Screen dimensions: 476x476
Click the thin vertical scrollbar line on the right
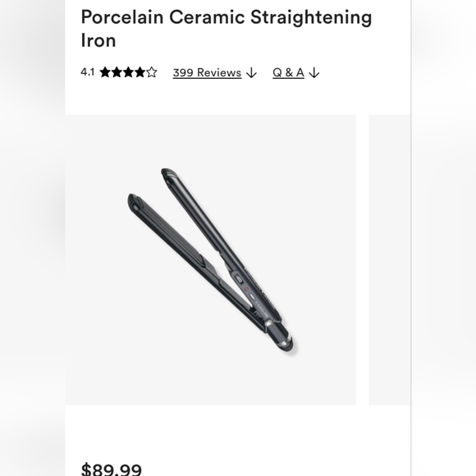point(411,238)
